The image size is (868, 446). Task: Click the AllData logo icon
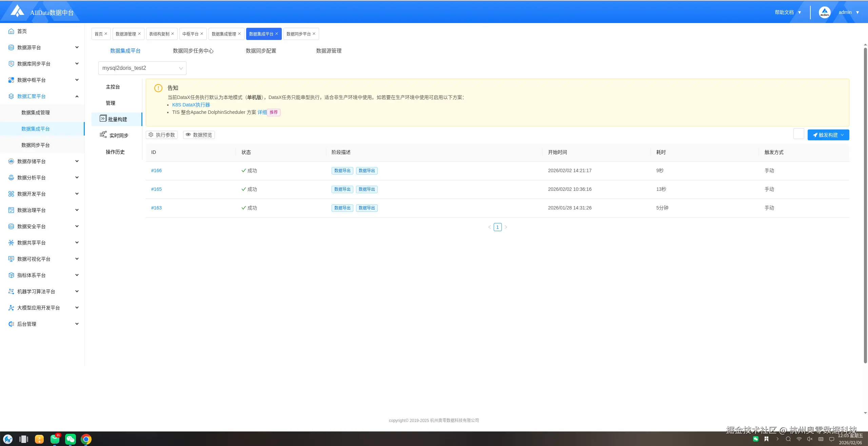click(x=17, y=11)
